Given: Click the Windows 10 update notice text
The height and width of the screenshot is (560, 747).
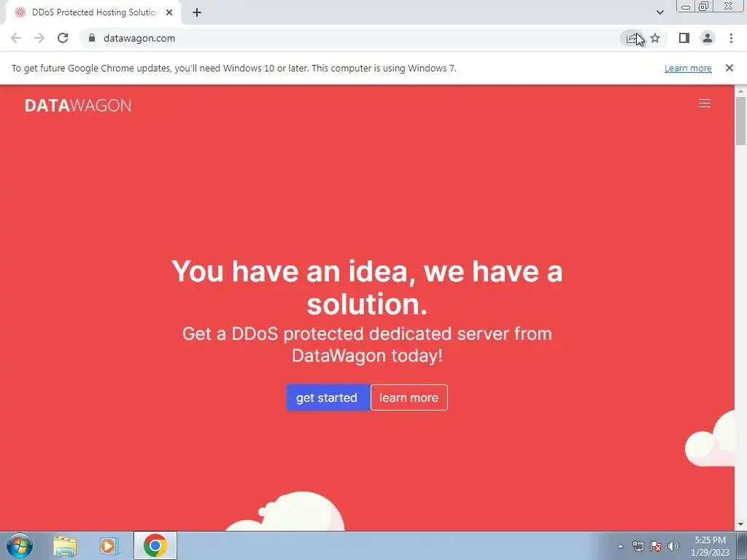Looking at the screenshot, I should tap(234, 68).
